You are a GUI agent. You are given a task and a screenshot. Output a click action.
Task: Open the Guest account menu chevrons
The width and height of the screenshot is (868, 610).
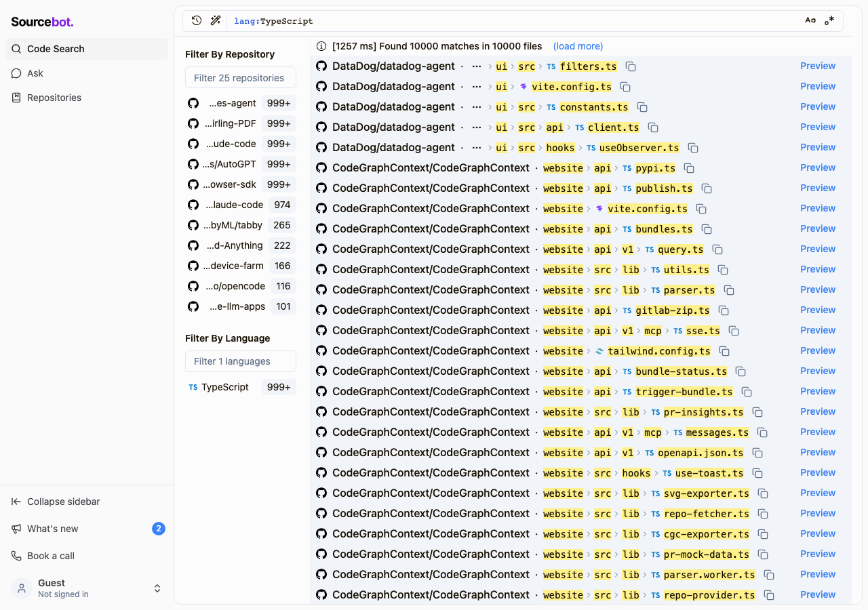(157, 588)
